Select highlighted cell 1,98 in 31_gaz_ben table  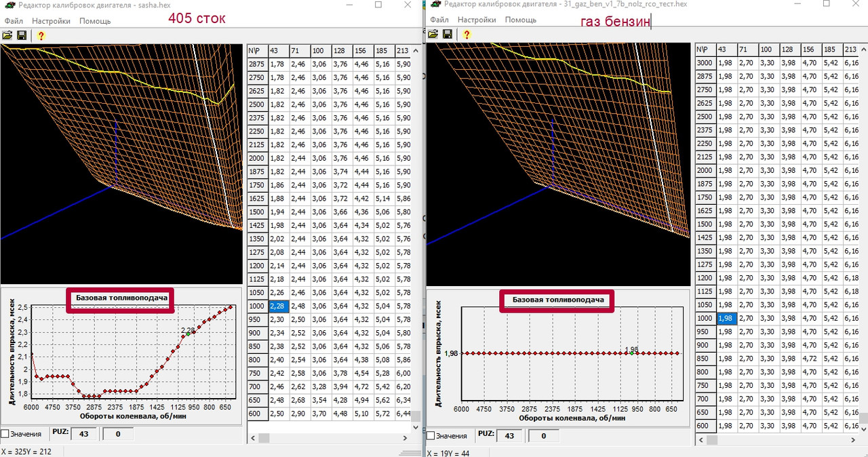(x=726, y=318)
